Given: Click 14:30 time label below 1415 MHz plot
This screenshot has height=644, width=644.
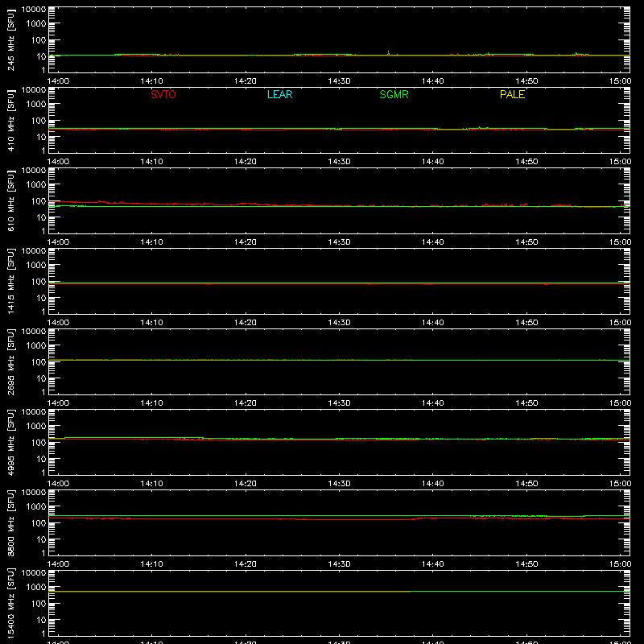Looking at the screenshot, I should (339, 323).
